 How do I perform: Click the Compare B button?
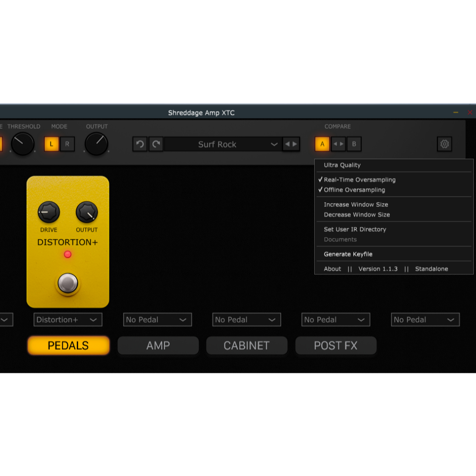coord(354,144)
